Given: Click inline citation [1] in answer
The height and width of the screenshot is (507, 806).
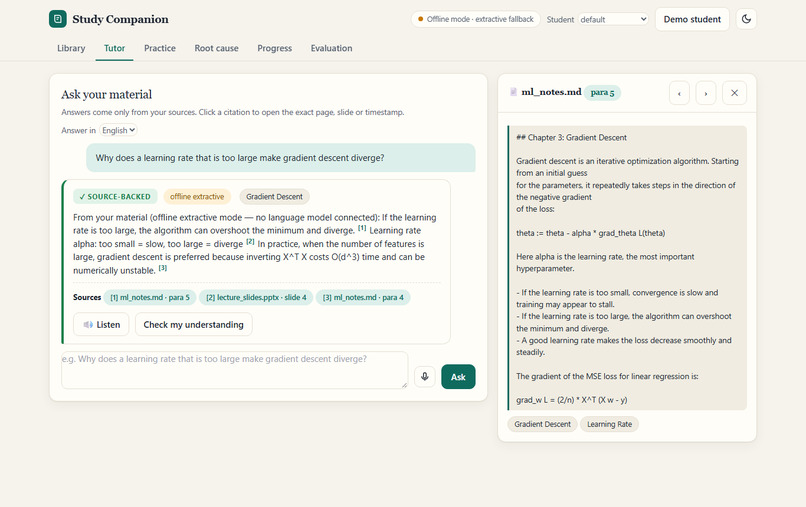Looking at the screenshot, I should coord(362,228).
